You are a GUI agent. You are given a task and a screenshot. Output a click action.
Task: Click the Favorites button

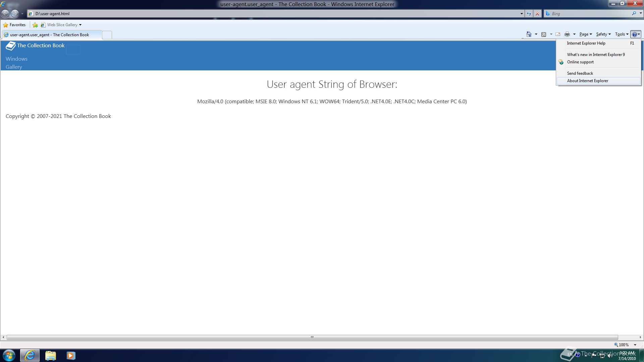[x=14, y=25]
